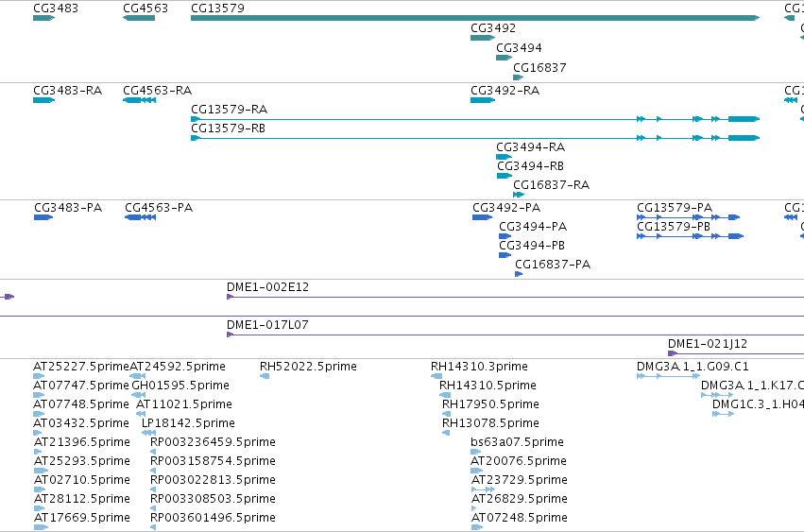Select EST AT02710.5prime label

click(82, 481)
